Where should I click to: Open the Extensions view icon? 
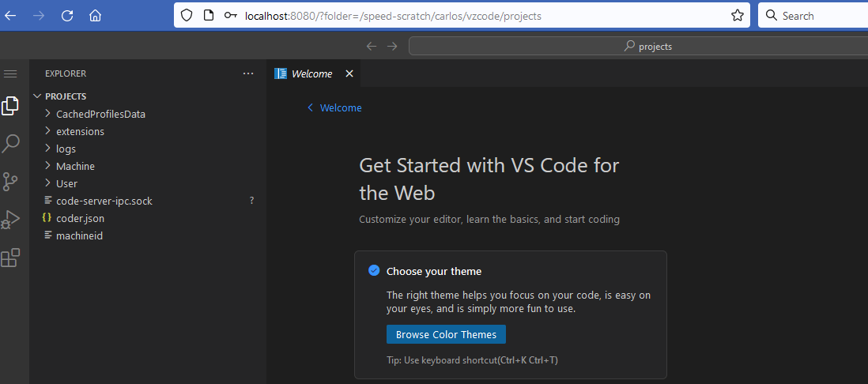[x=10, y=258]
